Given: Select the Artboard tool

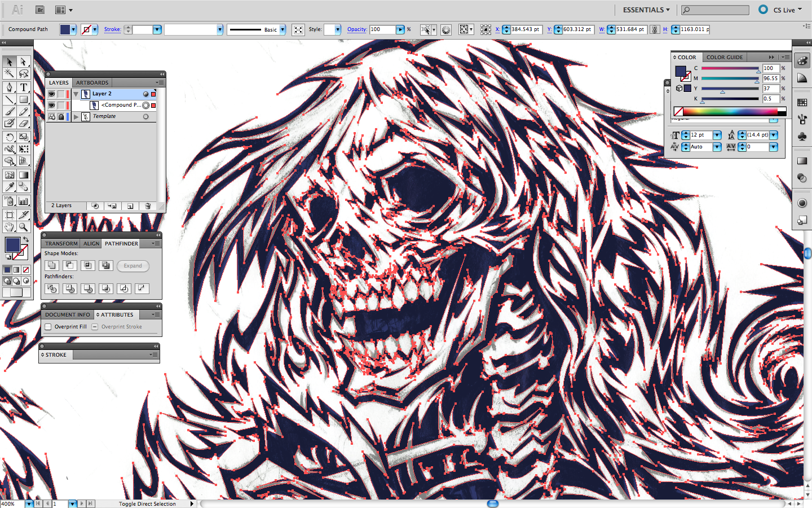Looking at the screenshot, I should click(x=10, y=215).
